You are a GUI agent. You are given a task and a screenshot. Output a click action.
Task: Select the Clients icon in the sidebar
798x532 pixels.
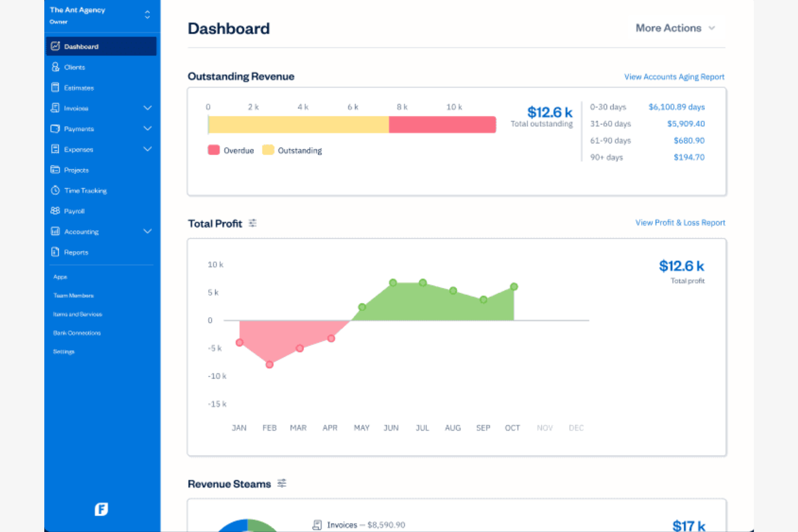(x=56, y=67)
